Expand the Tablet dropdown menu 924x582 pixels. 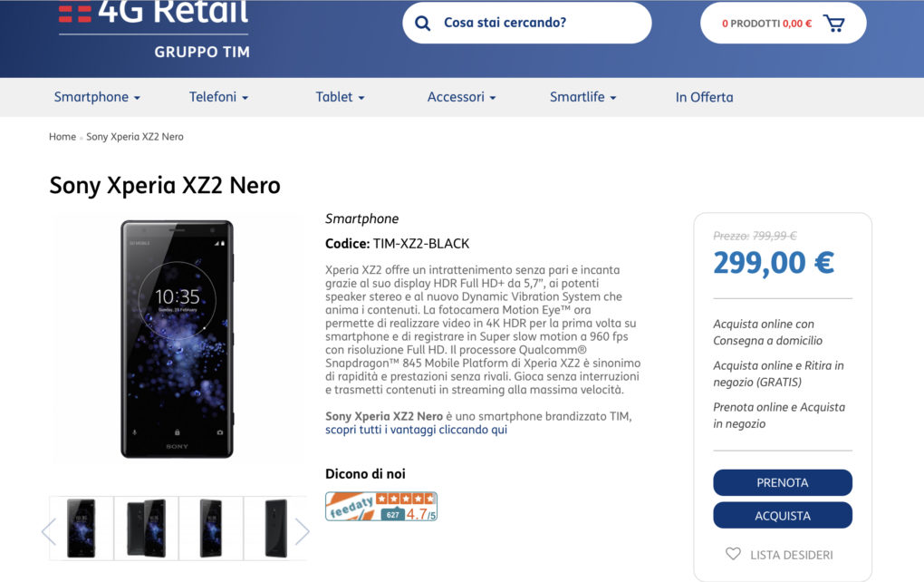[340, 97]
